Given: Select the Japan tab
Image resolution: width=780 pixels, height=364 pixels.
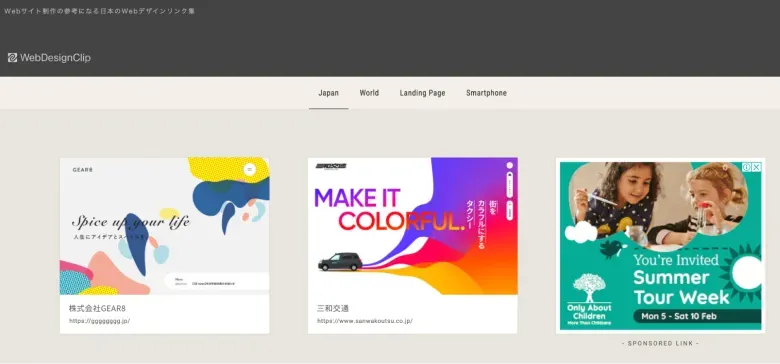Looking at the screenshot, I should pyautogui.click(x=328, y=93).
